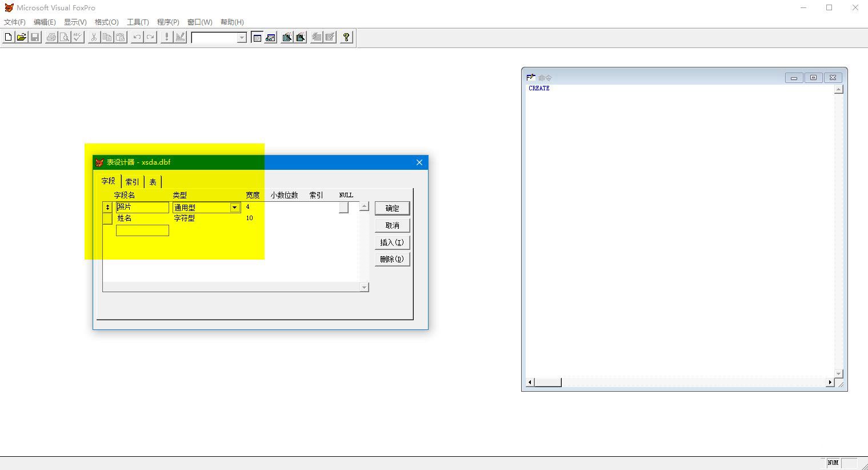Click the Print toolbar icon
Viewport: 868px width, 470px height.
(51, 37)
